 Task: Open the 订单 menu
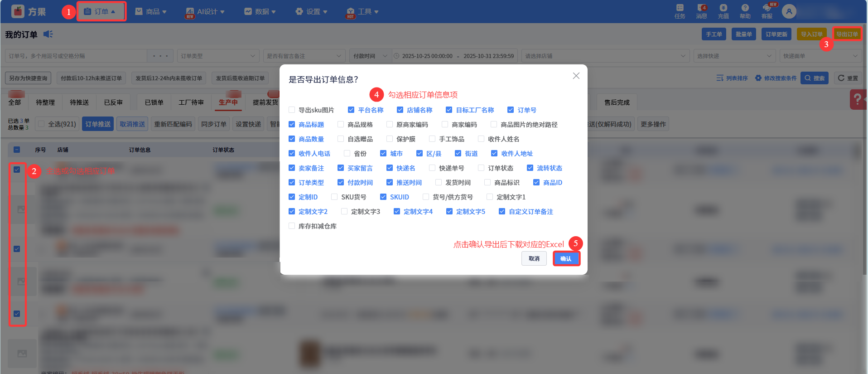[100, 11]
